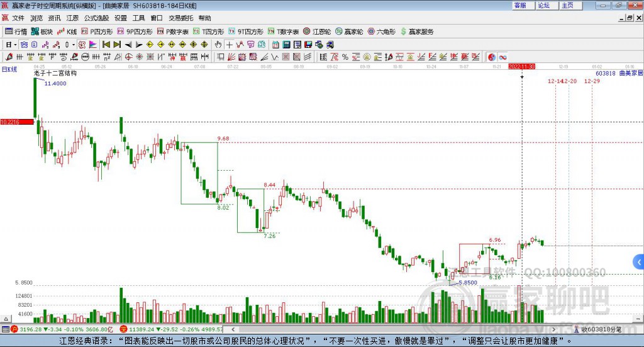Open the 板块 sector panel

(x=42, y=31)
